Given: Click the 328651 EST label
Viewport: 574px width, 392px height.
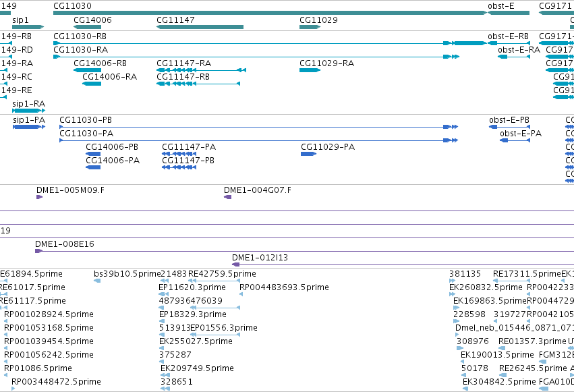Looking at the screenshot, I should point(177,382).
